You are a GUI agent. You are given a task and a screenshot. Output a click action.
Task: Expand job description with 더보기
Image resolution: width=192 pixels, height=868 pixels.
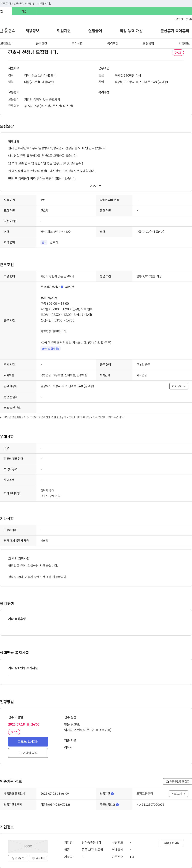[95, 186]
